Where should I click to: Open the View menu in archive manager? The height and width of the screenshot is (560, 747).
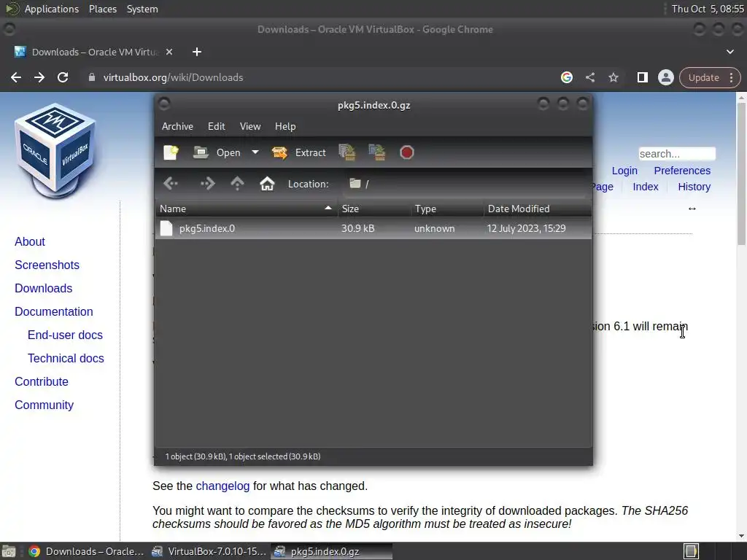250,126
